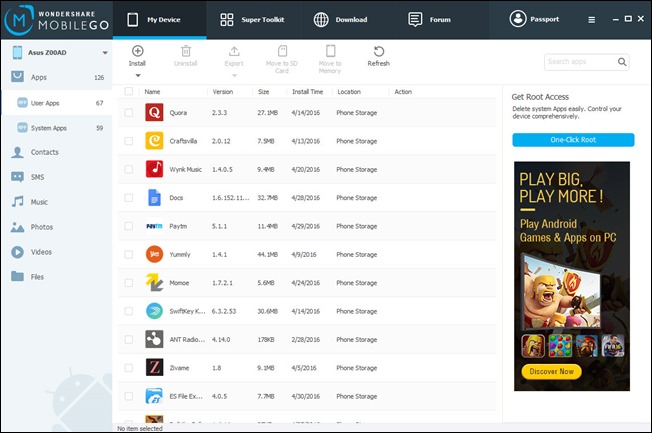The width and height of the screenshot is (652, 433).
Task: Select User Apps category
Action: pos(57,103)
